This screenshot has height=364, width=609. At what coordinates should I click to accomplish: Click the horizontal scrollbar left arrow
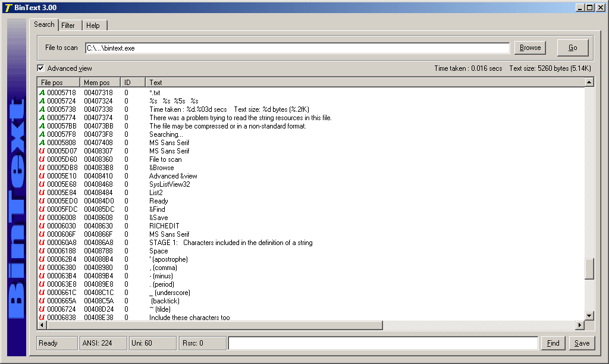(42, 325)
